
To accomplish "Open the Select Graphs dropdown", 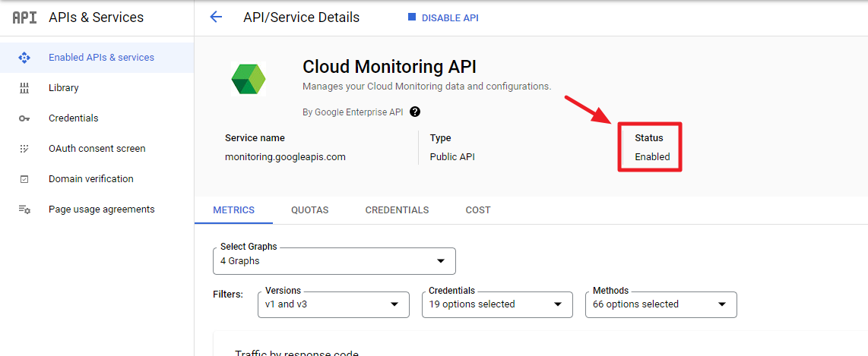I will coord(334,261).
